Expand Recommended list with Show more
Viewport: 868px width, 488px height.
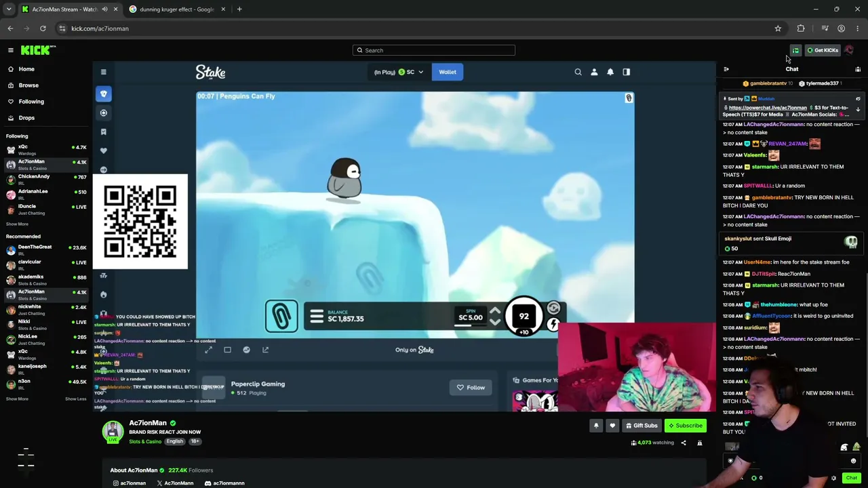(18, 399)
